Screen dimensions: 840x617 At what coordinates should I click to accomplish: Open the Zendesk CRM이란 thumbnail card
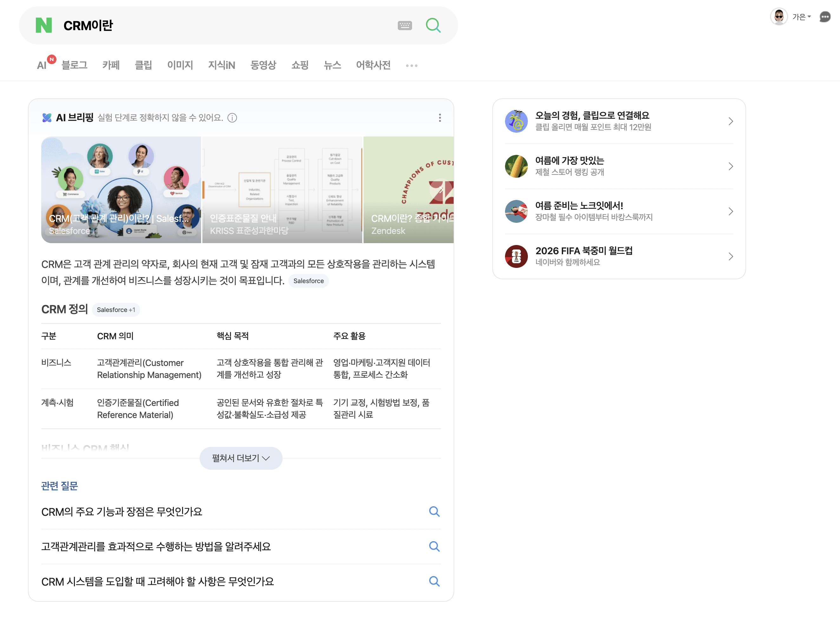(409, 190)
